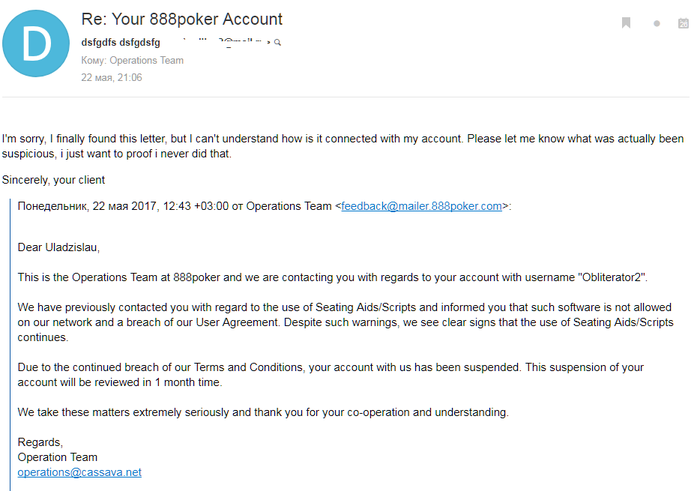Open the feedback@mailer.888poker.com link
This screenshot has height=491, width=700.
pyautogui.click(x=421, y=206)
